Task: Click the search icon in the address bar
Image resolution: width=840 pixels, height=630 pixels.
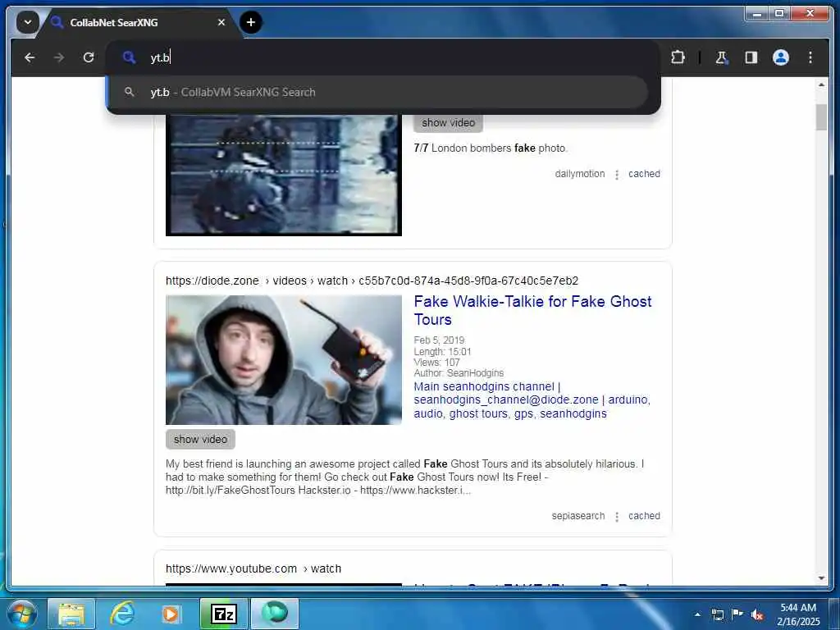Action: (129, 57)
